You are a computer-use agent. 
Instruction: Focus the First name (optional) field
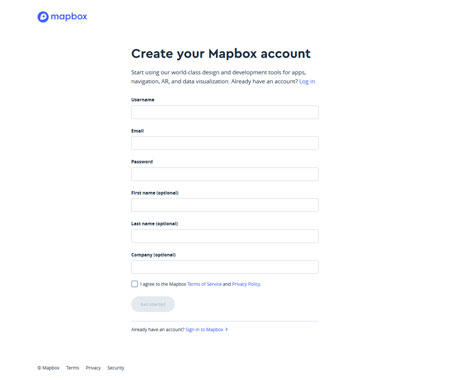(225, 205)
